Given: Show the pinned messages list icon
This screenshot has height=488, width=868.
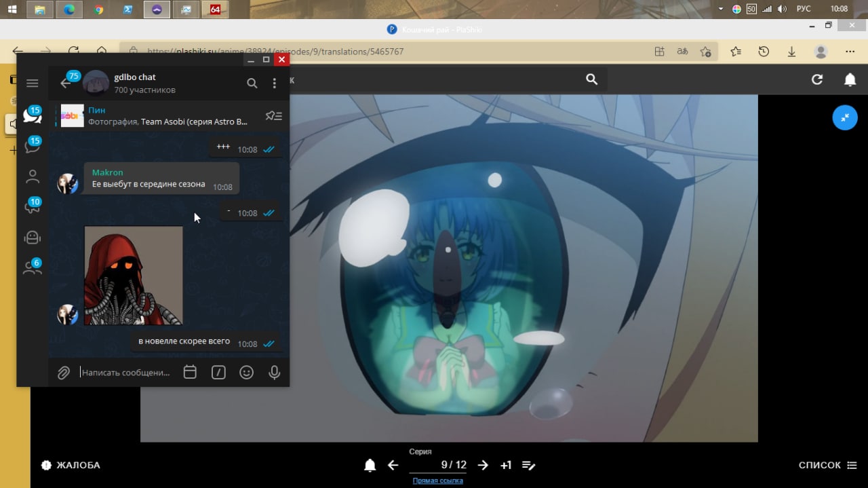Looking at the screenshot, I should click(x=273, y=115).
